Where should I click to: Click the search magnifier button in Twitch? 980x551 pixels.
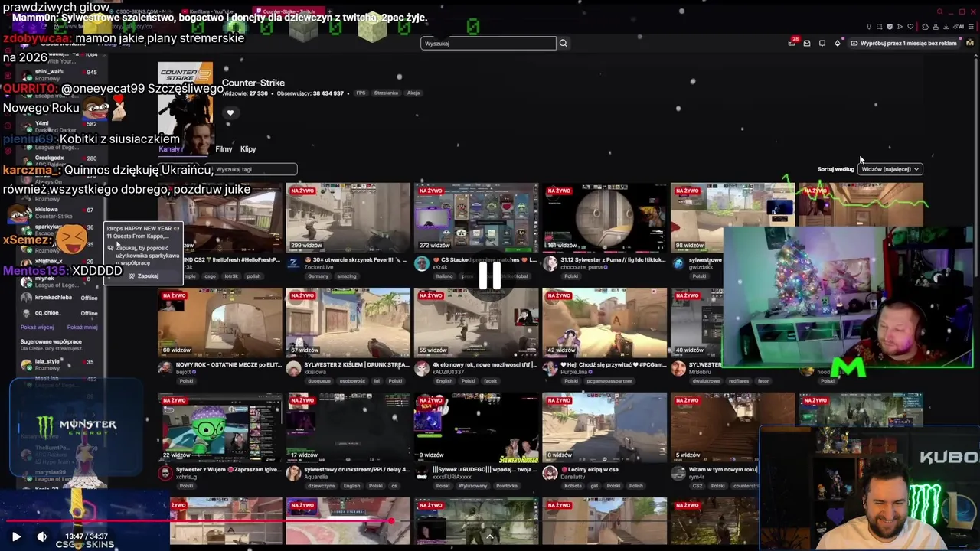click(563, 44)
